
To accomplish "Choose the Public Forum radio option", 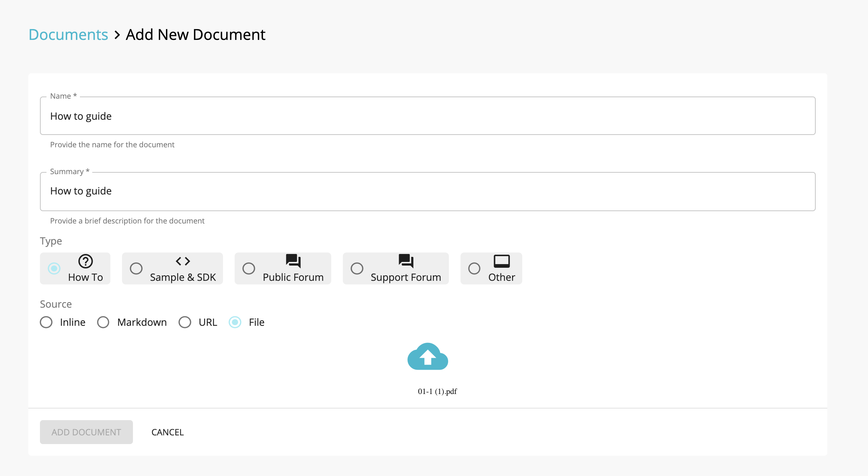I will (249, 268).
